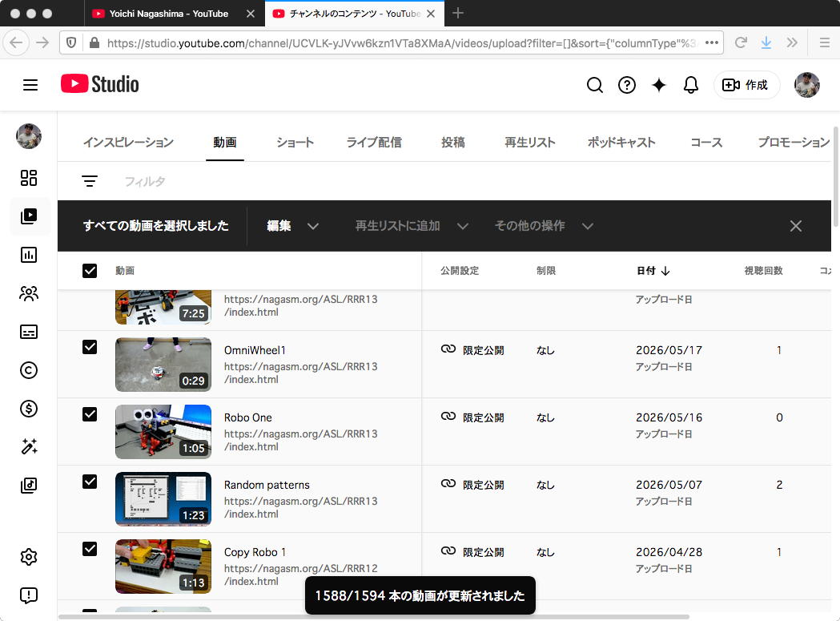Uncheck the OmniWheel1 video checkbox
The width and height of the screenshot is (840, 621).
tap(90, 347)
